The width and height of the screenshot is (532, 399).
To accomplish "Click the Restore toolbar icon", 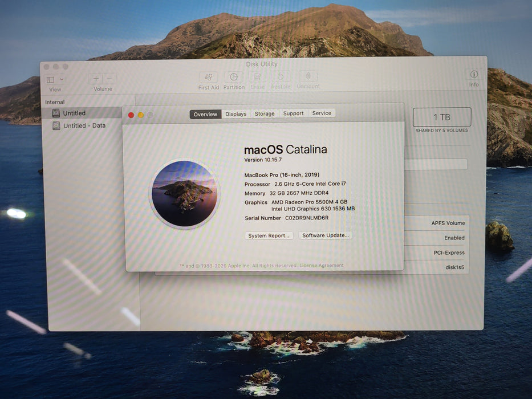I will point(281,77).
